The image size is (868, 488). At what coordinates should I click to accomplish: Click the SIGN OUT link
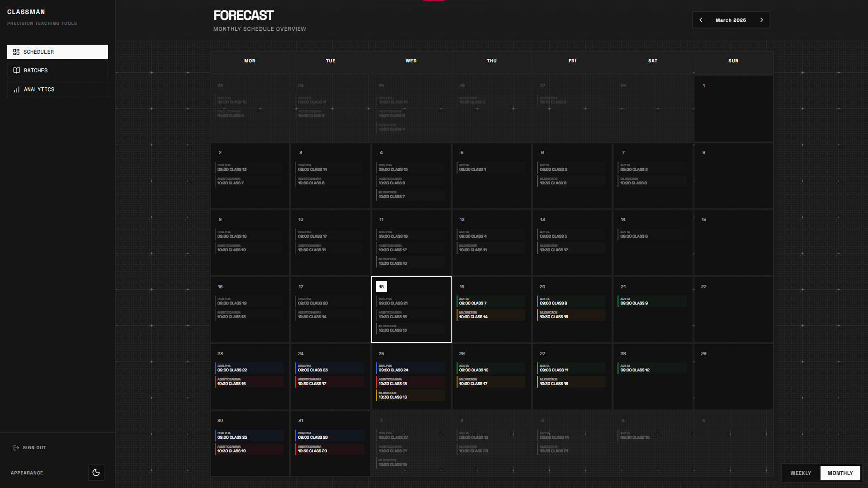coord(34,448)
